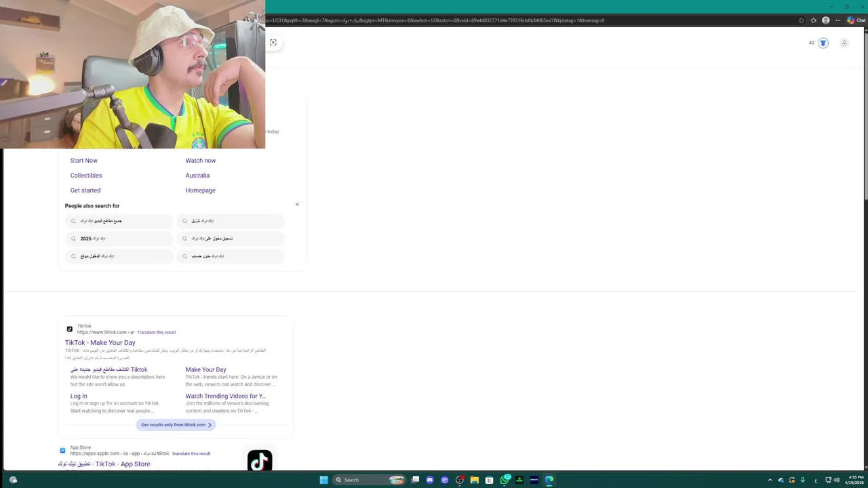This screenshot has height=488, width=868.
Task: Open Discord from the taskbar
Action: pyautogui.click(x=430, y=480)
